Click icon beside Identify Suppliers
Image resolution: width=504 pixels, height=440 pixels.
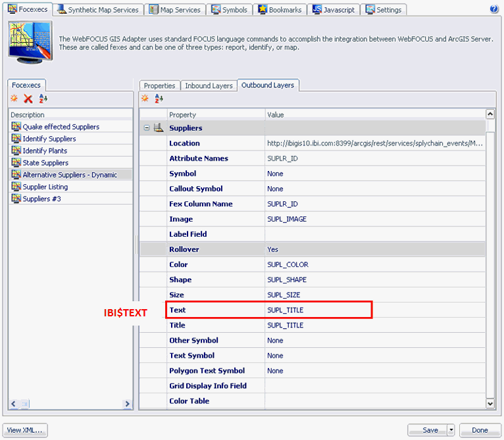click(x=16, y=138)
